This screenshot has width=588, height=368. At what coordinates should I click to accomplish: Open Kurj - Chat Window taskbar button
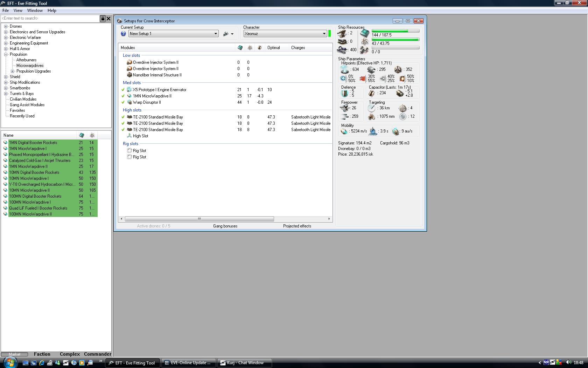point(245,363)
